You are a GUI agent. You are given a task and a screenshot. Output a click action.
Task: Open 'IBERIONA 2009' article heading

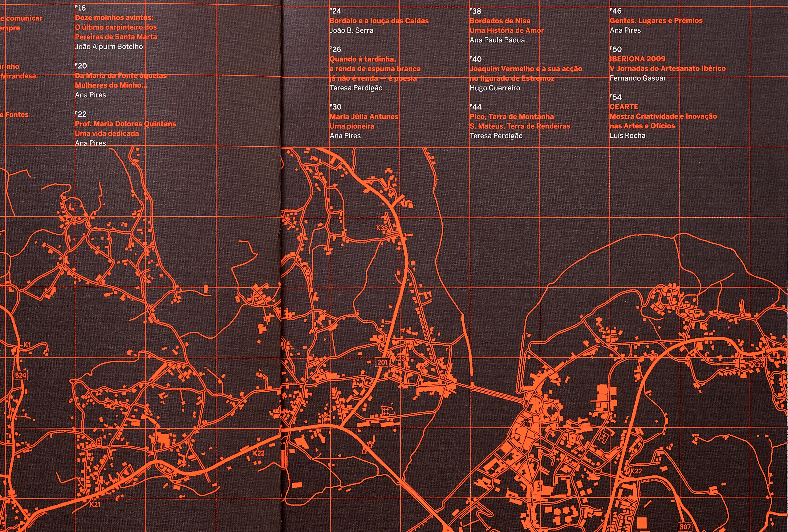637,59
